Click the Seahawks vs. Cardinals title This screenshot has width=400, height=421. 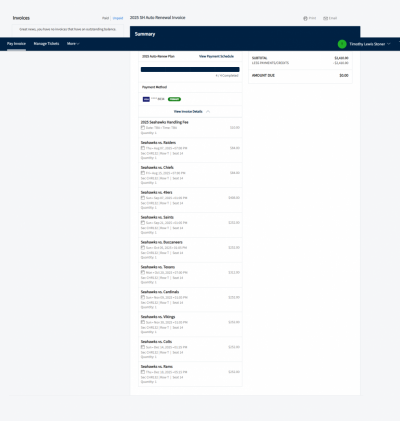point(160,292)
